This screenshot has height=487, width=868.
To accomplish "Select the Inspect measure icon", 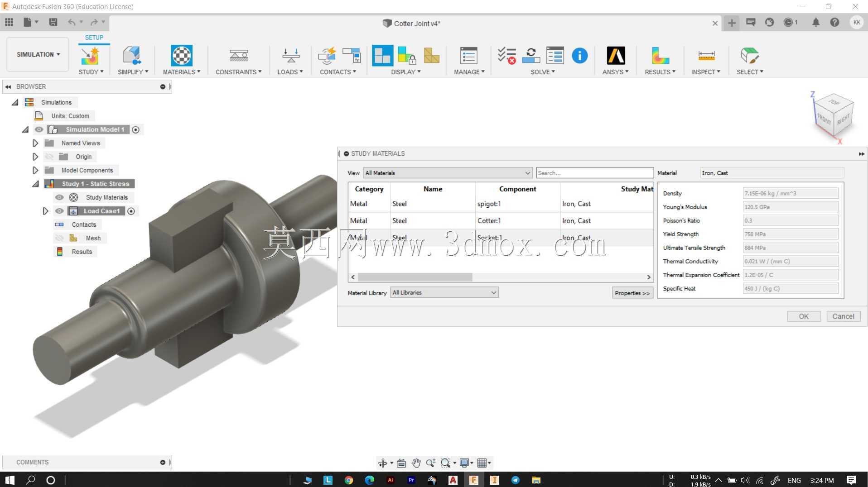I will [706, 56].
